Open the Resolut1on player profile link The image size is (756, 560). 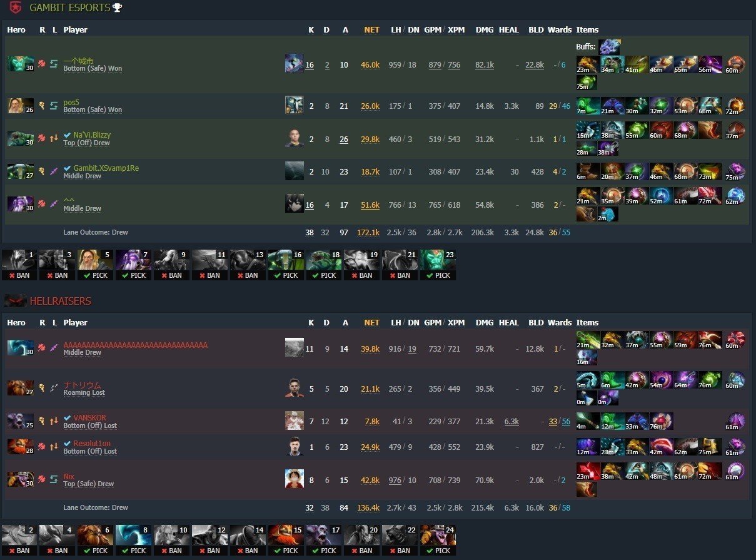92,443
